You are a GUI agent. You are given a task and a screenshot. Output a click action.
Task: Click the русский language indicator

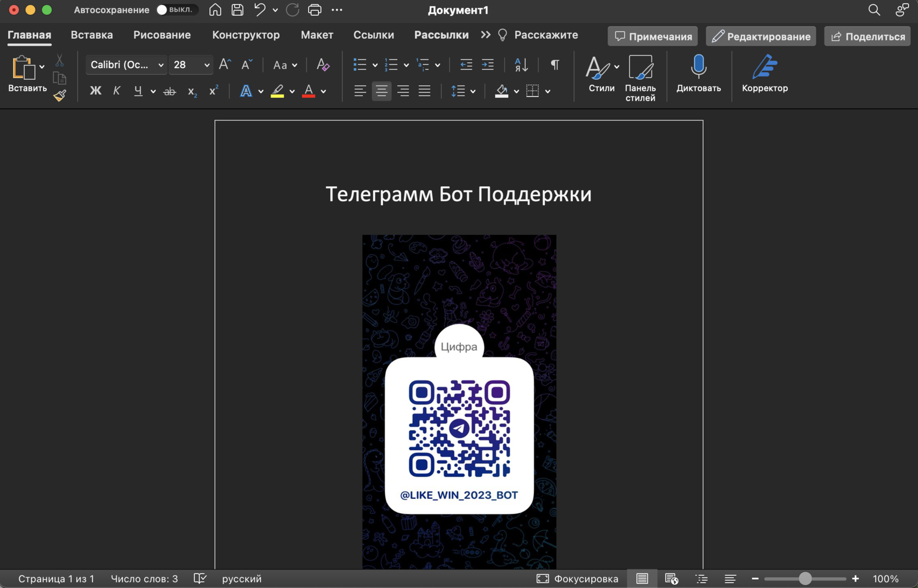242,578
